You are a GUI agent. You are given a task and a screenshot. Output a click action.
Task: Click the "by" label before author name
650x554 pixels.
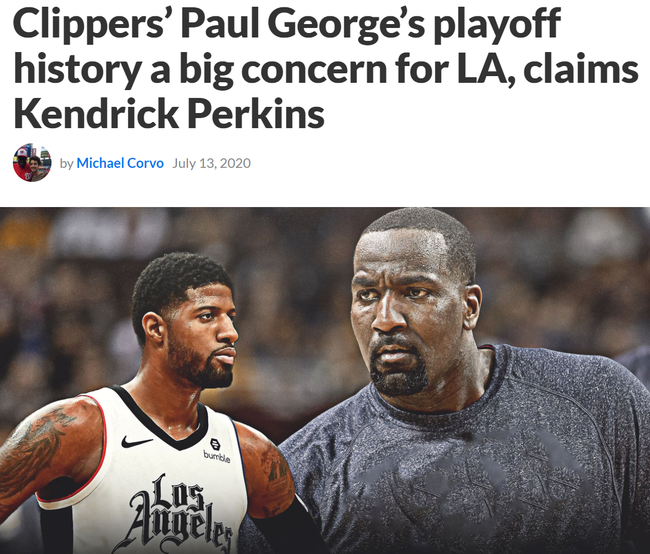pos(66,163)
